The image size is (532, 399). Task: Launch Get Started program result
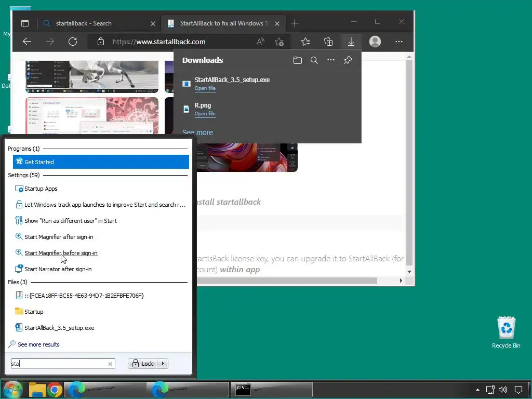tap(101, 162)
